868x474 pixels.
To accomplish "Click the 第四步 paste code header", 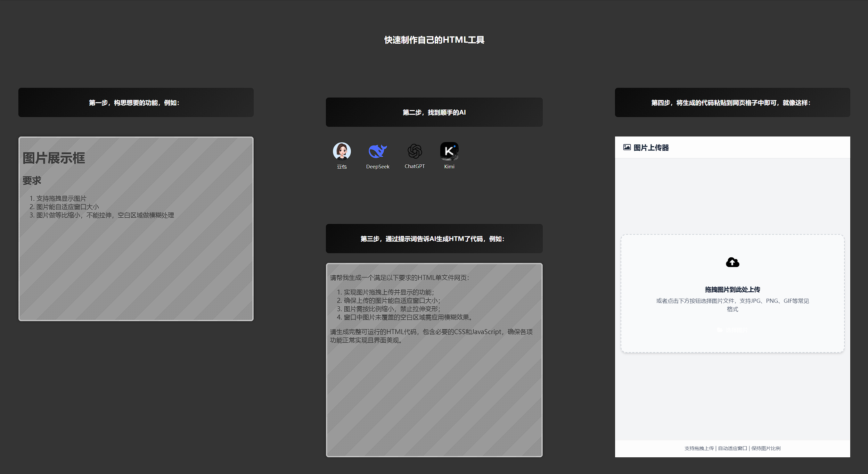I will point(732,102).
